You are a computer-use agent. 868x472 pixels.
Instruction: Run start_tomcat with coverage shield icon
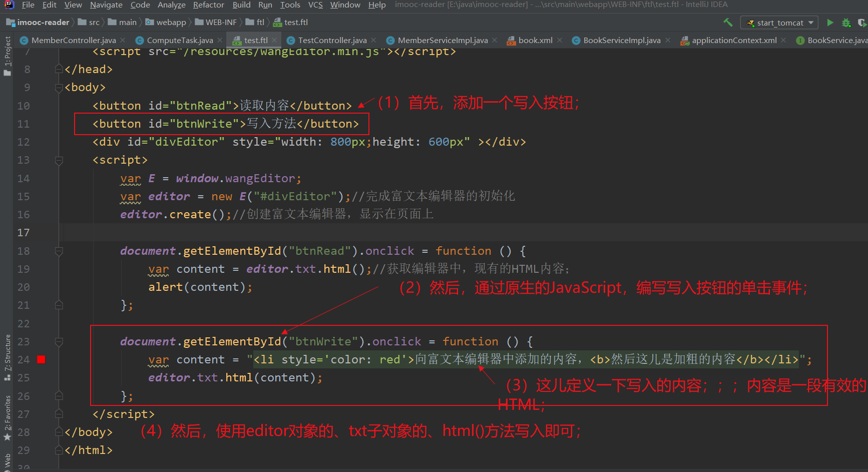862,23
